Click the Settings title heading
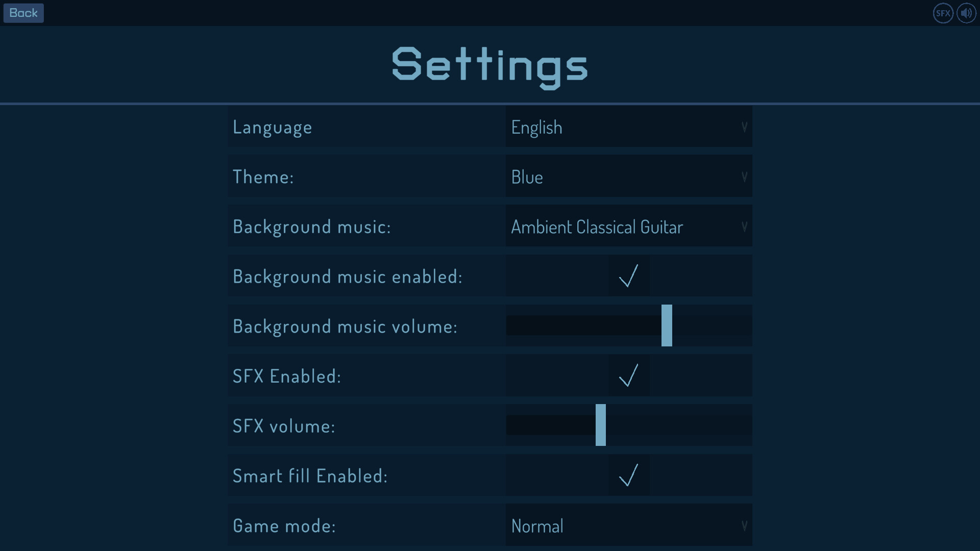The width and height of the screenshot is (980, 551). pyautogui.click(x=490, y=65)
